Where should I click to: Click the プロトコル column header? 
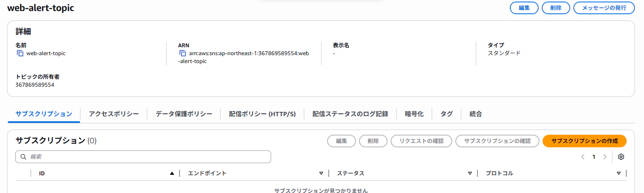point(499,173)
